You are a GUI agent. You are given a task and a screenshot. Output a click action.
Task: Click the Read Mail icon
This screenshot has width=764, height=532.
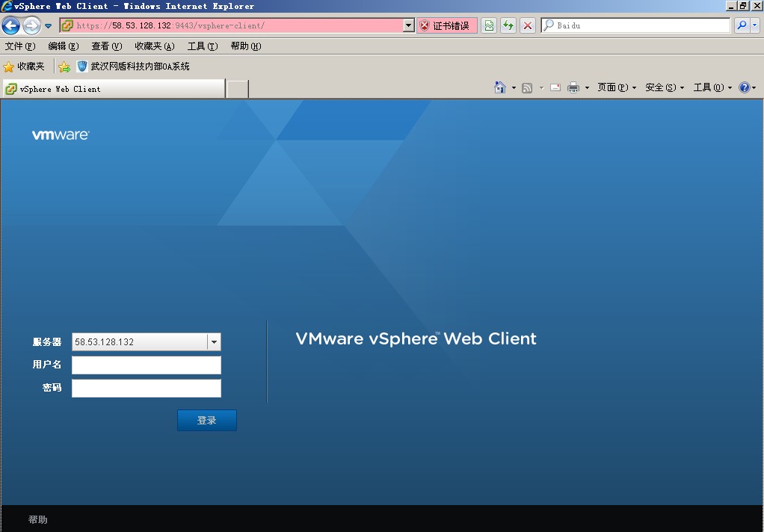555,87
